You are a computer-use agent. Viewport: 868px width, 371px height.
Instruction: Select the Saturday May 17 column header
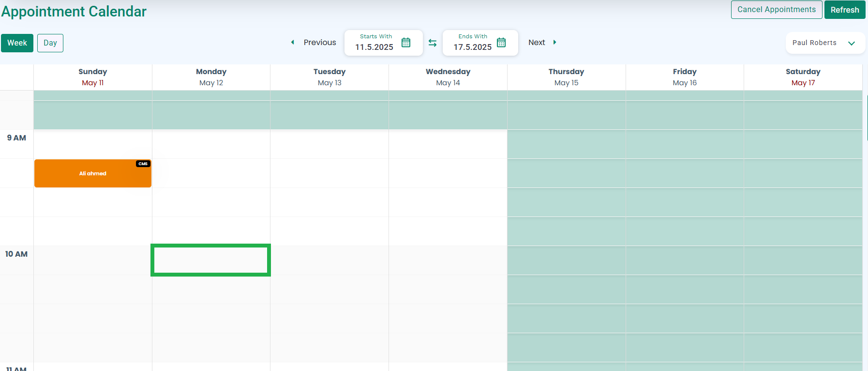803,77
